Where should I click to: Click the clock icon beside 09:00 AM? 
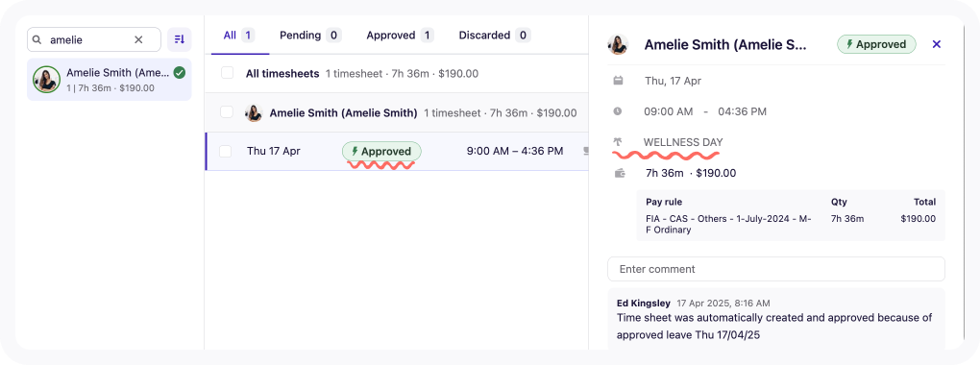pos(618,111)
